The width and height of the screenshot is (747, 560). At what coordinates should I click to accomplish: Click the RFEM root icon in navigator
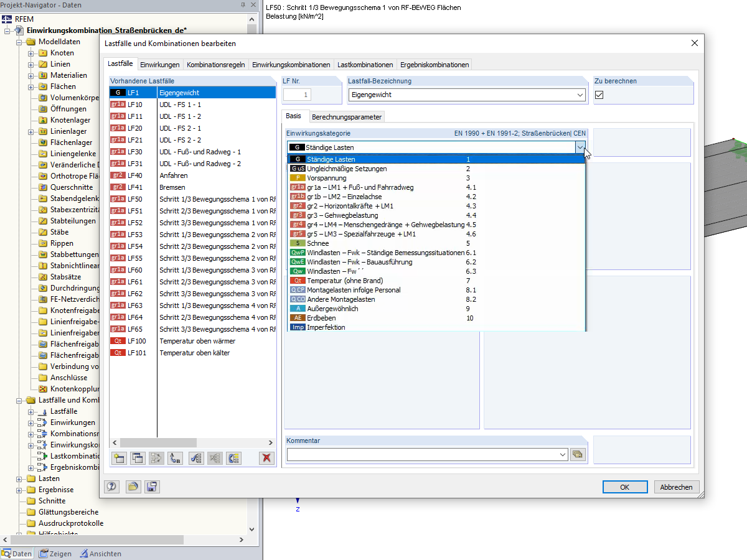pos(7,19)
